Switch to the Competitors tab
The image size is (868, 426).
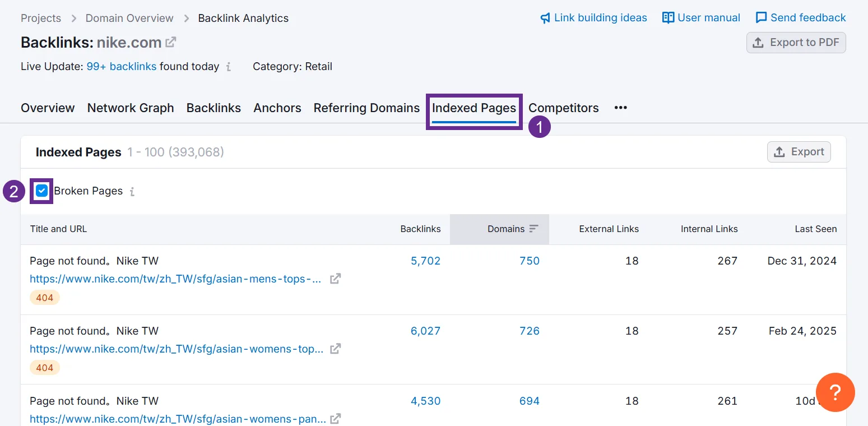pyautogui.click(x=564, y=108)
